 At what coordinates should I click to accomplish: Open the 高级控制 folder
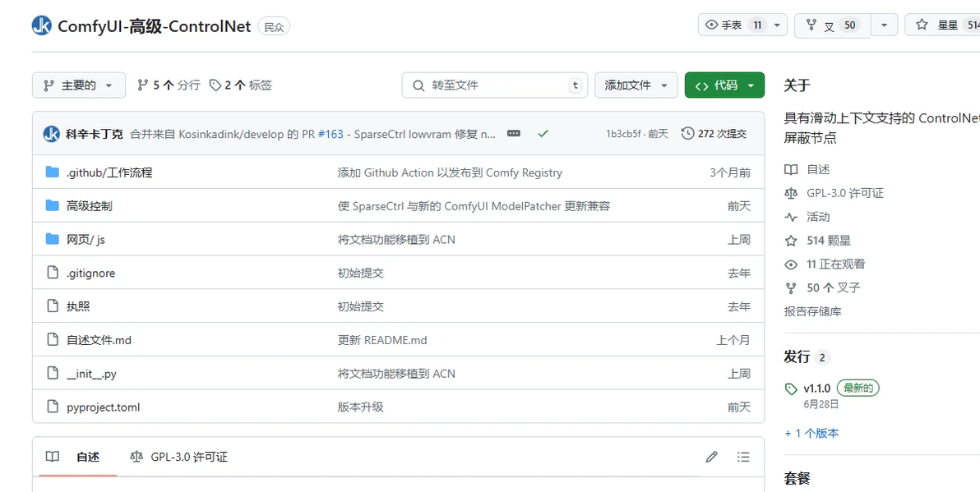point(89,206)
